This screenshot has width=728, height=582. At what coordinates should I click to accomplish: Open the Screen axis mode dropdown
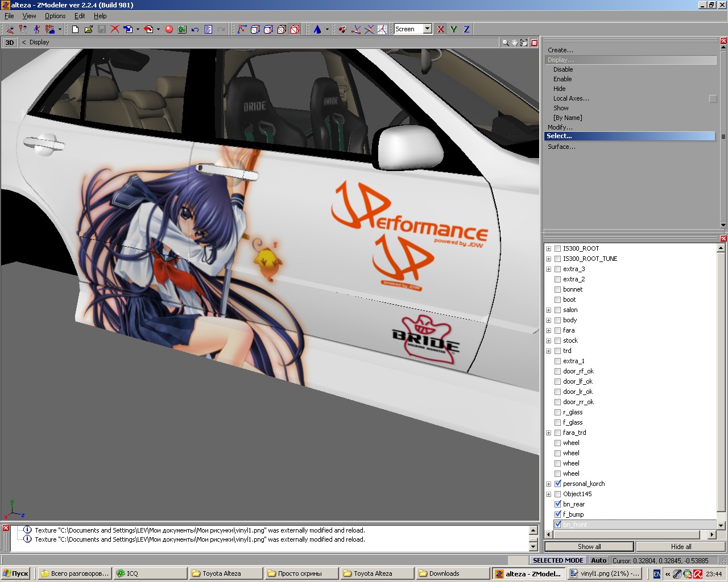click(x=427, y=29)
